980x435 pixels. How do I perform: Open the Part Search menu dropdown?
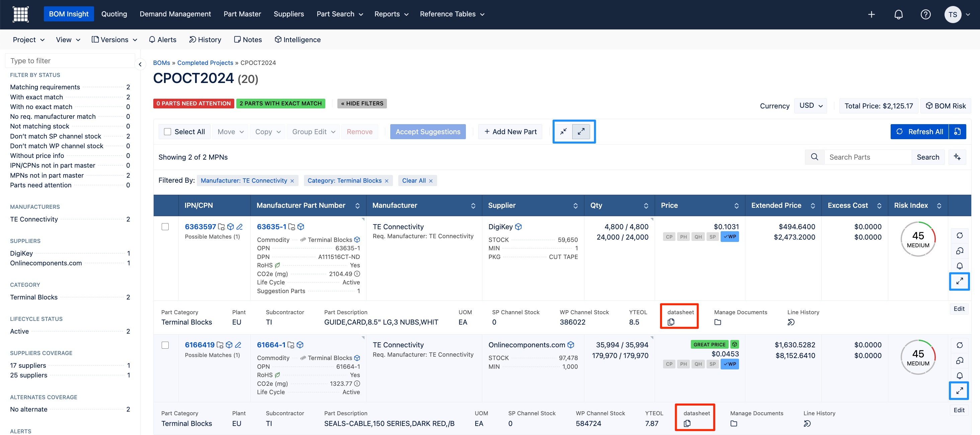point(339,14)
